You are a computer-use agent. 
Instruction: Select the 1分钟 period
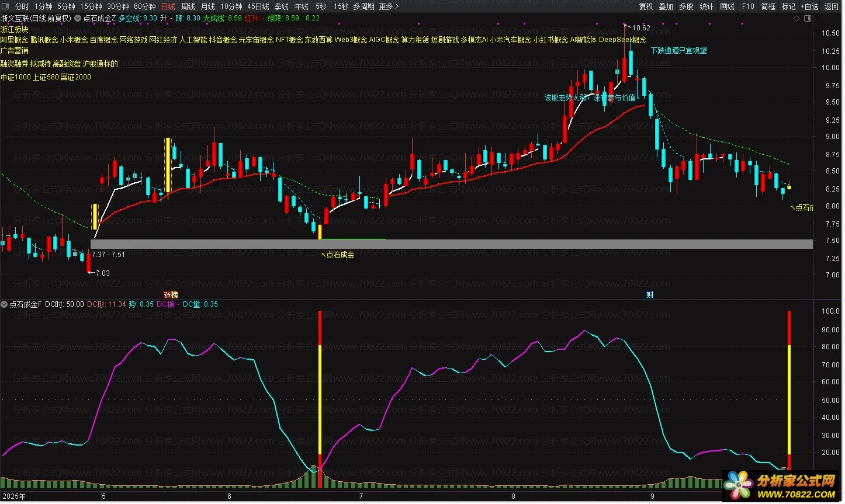tap(43, 6)
